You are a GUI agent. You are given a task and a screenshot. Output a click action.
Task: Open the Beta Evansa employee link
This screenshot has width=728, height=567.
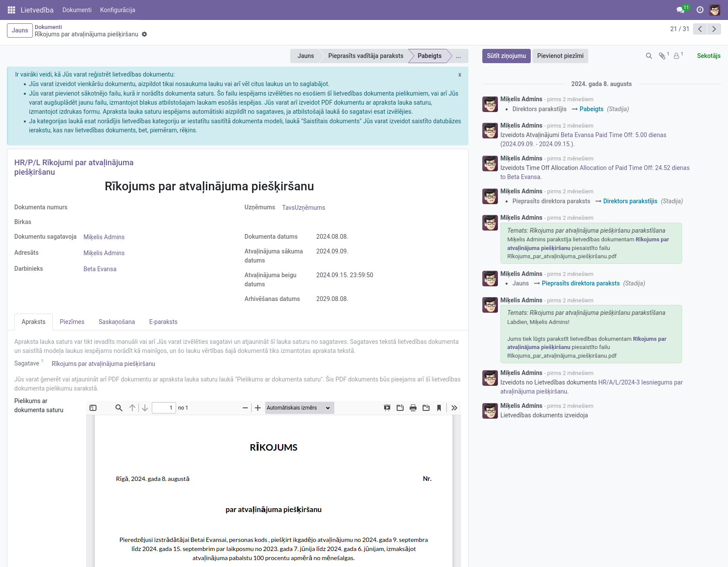tap(100, 269)
